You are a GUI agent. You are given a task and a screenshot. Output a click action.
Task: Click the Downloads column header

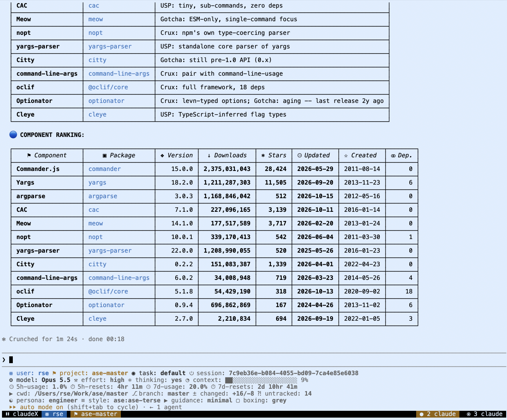click(227, 155)
